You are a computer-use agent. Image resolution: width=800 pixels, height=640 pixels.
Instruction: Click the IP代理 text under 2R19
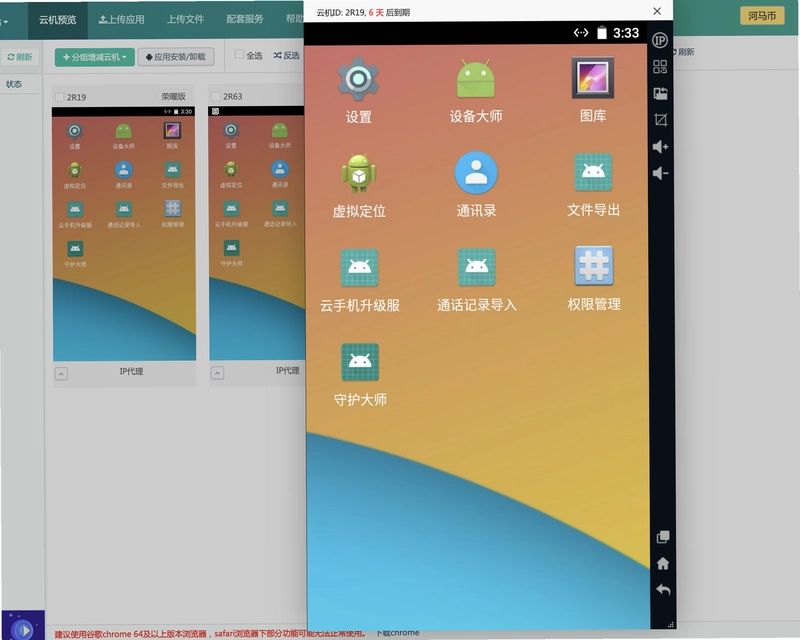click(x=131, y=371)
